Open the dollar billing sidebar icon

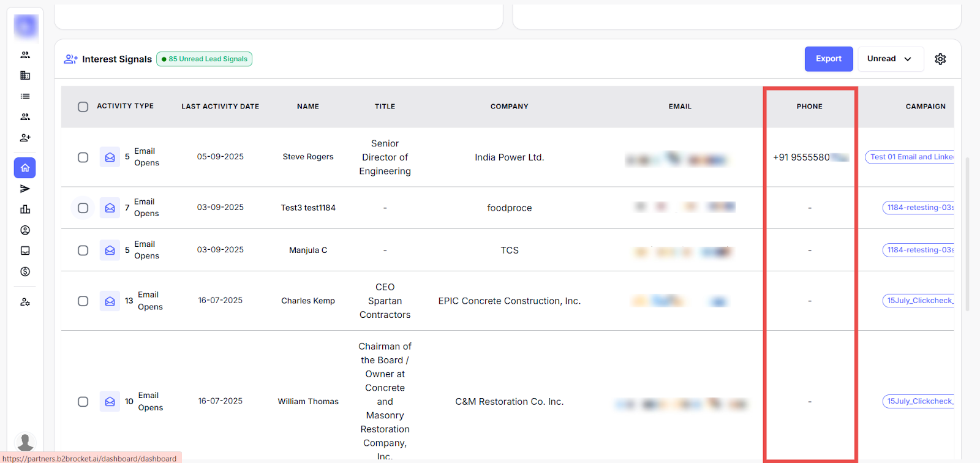pyautogui.click(x=25, y=271)
